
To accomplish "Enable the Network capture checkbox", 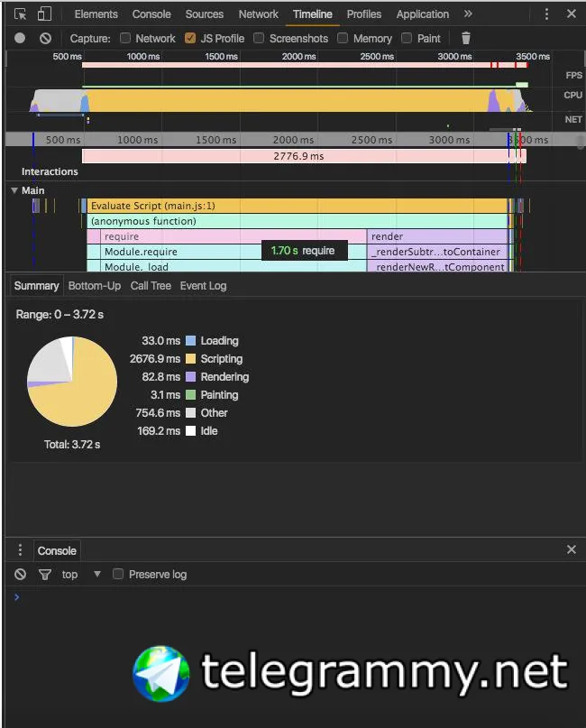I will pos(125,38).
